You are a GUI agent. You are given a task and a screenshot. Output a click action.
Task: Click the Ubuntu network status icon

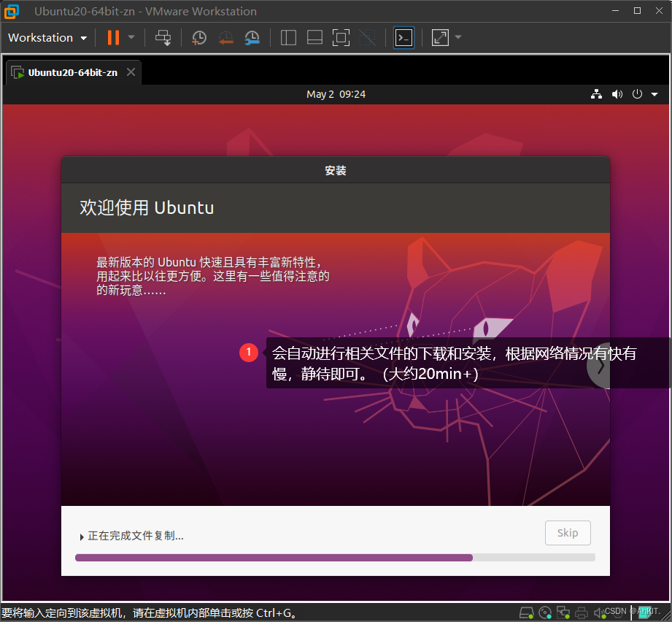[x=596, y=94]
